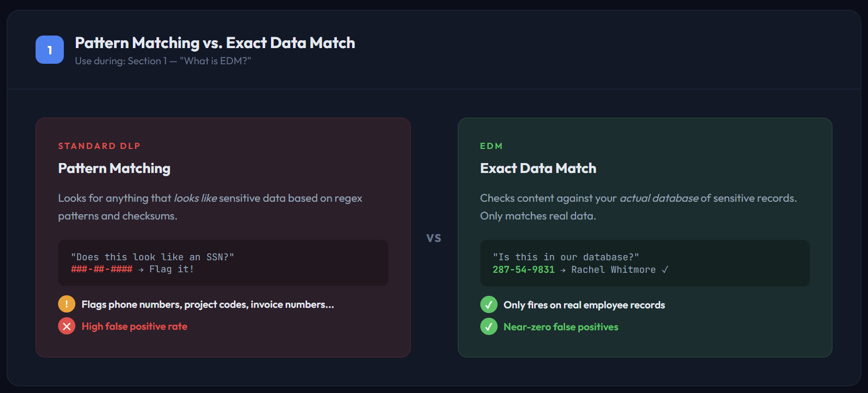This screenshot has height=393, width=868.
Task: Click the red STANDARD DLP label
Action: tap(99, 146)
